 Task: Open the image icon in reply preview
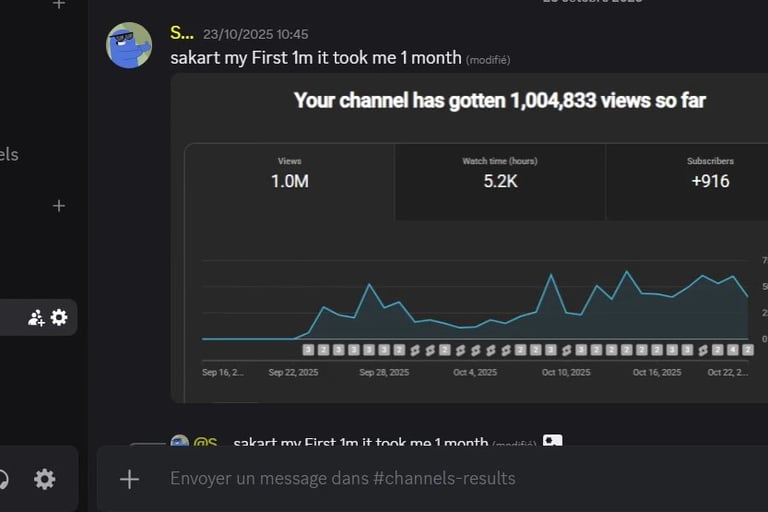552,442
